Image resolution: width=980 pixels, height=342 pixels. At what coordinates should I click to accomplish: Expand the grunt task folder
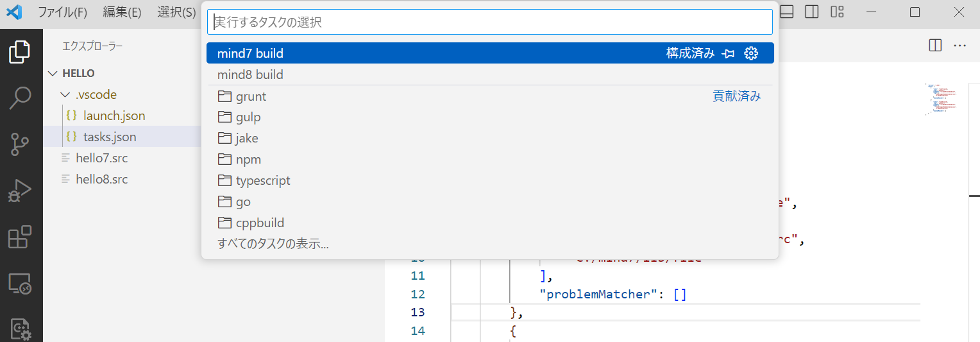tap(490, 96)
